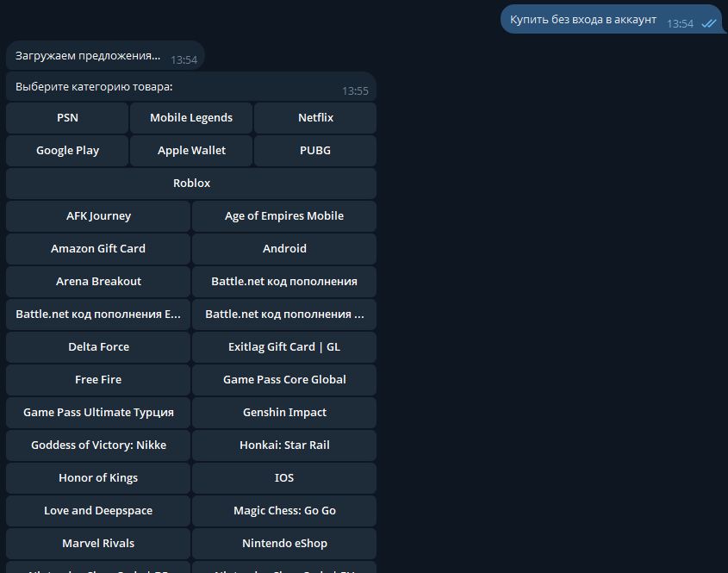Select Age of Empires Mobile

[x=284, y=216]
